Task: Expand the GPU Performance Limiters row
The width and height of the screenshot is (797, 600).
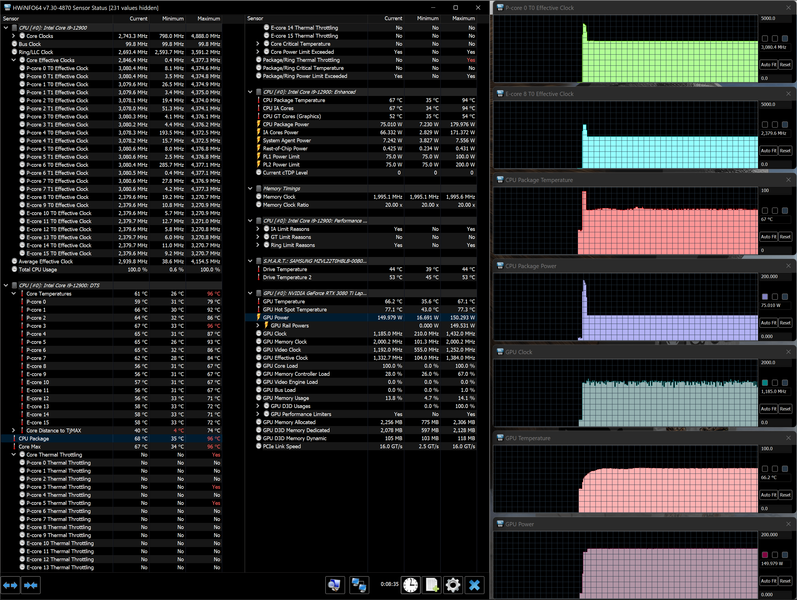Action: [x=258, y=414]
